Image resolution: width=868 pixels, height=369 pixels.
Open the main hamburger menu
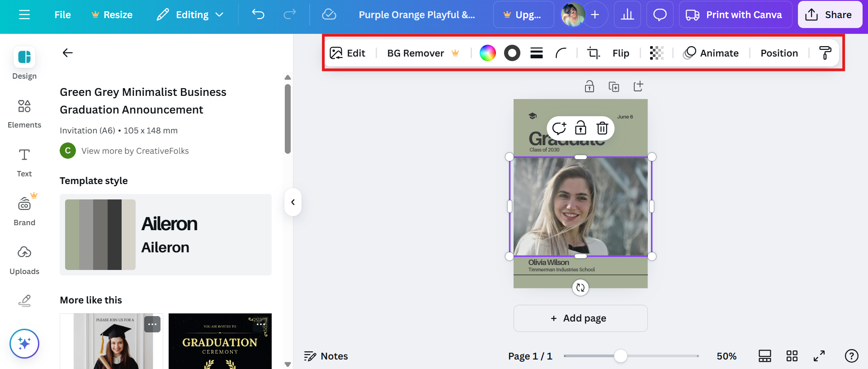coord(24,15)
